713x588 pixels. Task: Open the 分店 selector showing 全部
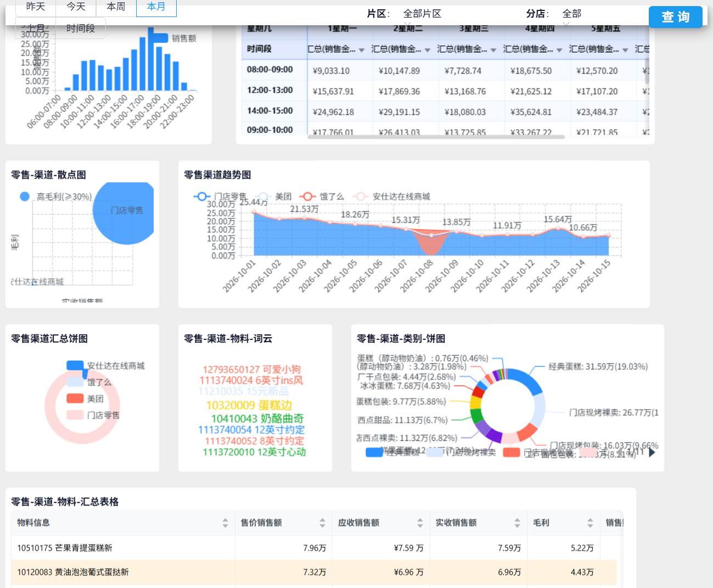coord(572,14)
